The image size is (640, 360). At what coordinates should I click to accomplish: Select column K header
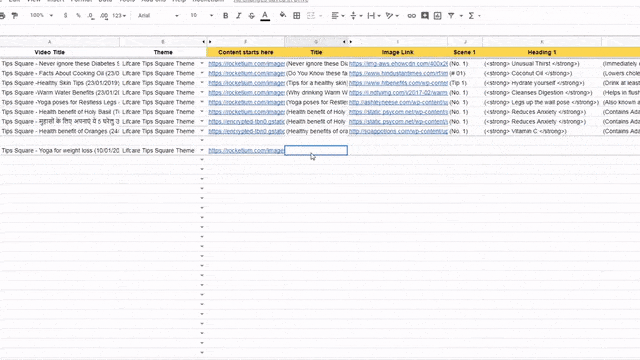coord(542,42)
